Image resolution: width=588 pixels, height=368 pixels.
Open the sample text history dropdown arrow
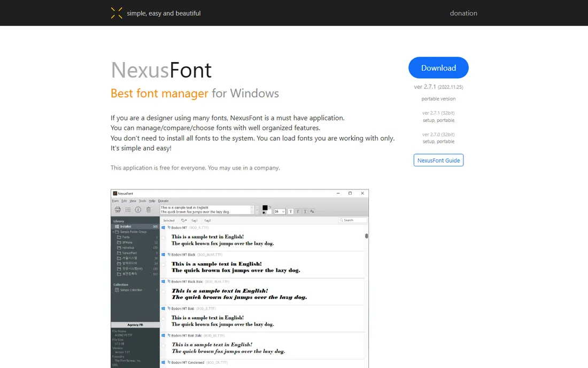pyautogui.click(x=257, y=210)
